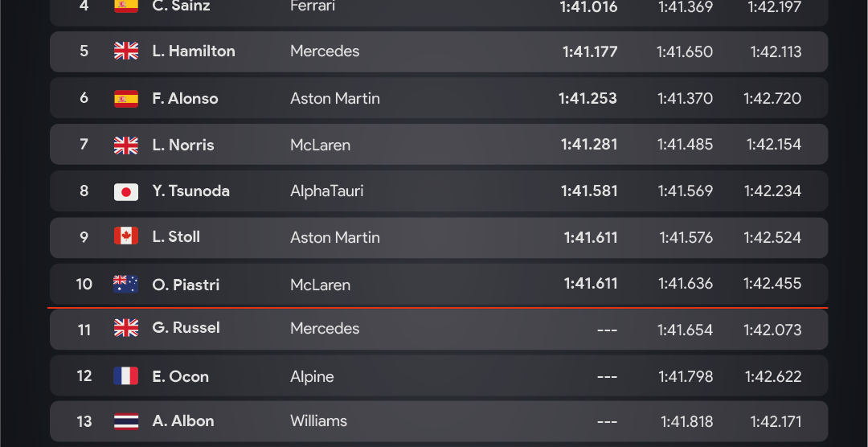This screenshot has width=868, height=447.
Task: Click L. Norris's 1:41.281 lap time
Action: coord(589,146)
